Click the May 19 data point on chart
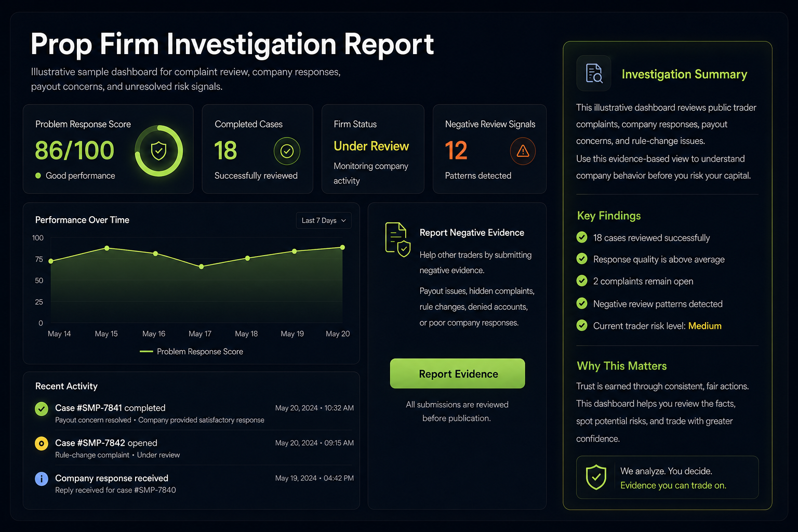Screen dimensions: 798x532 pos(295,251)
